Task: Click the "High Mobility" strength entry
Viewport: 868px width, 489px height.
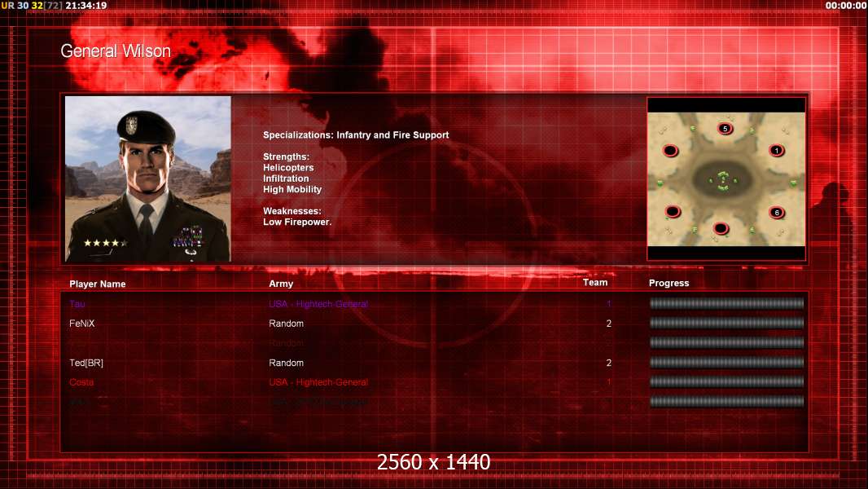Action: pyautogui.click(x=292, y=189)
